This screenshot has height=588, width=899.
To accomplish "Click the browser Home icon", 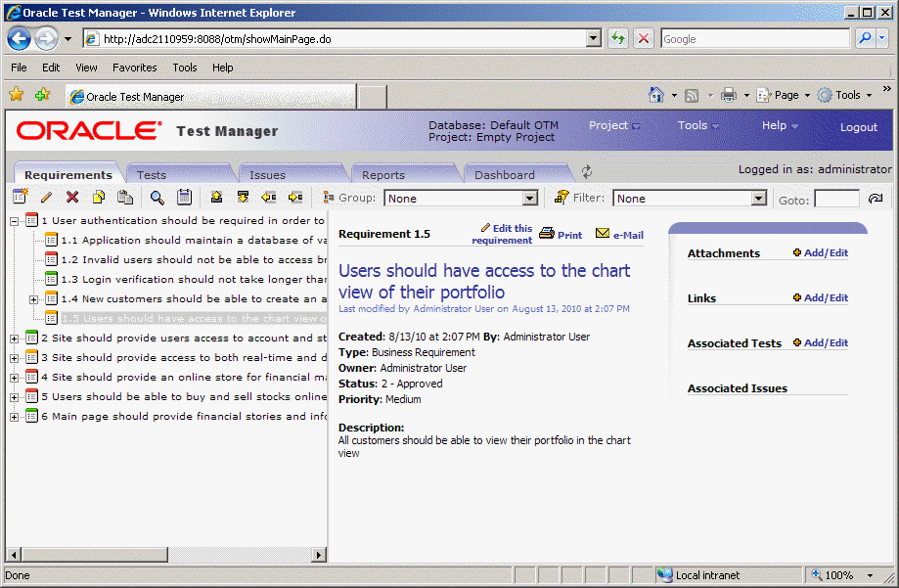I will click(656, 95).
